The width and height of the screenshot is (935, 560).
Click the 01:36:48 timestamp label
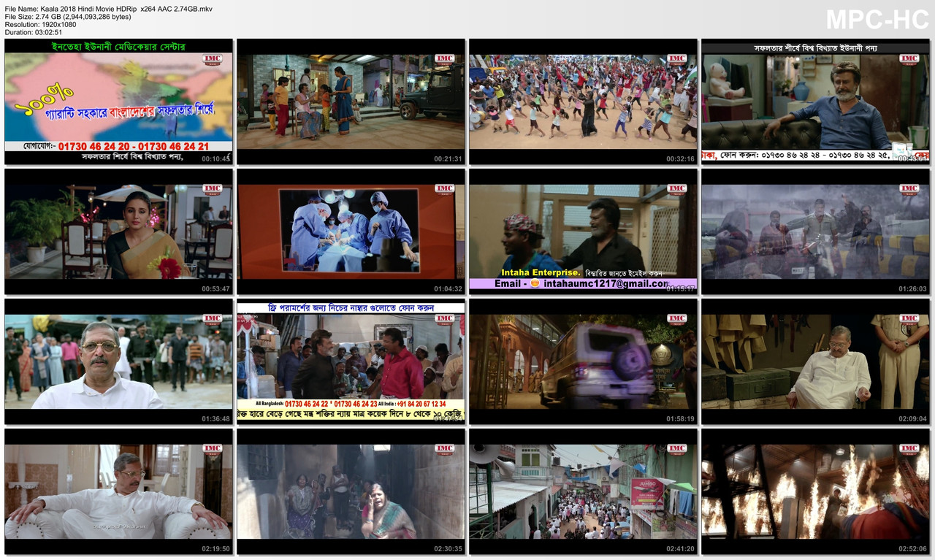tap(215, 419)
